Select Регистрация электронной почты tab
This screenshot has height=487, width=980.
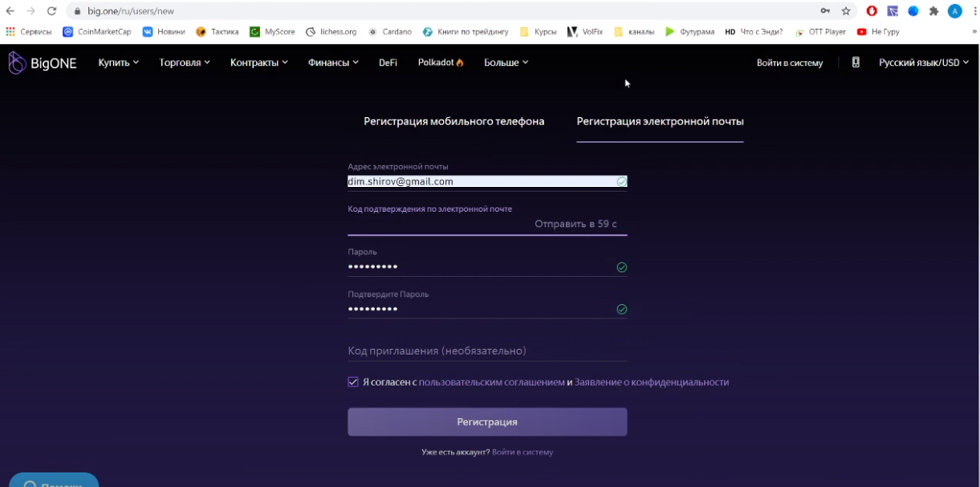660,121
